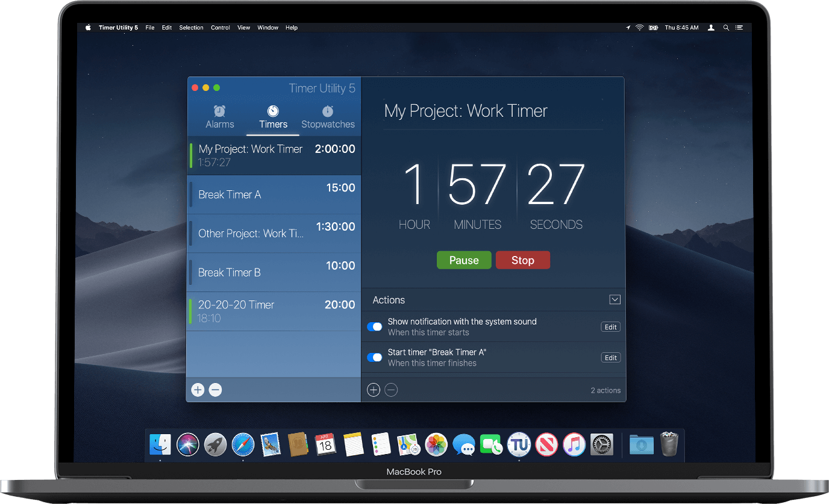The height and width of the screenshot is (504, 829).
Task: Open Spotlight search magnifier
Action: pyautogui.click(x=726, y=28)
